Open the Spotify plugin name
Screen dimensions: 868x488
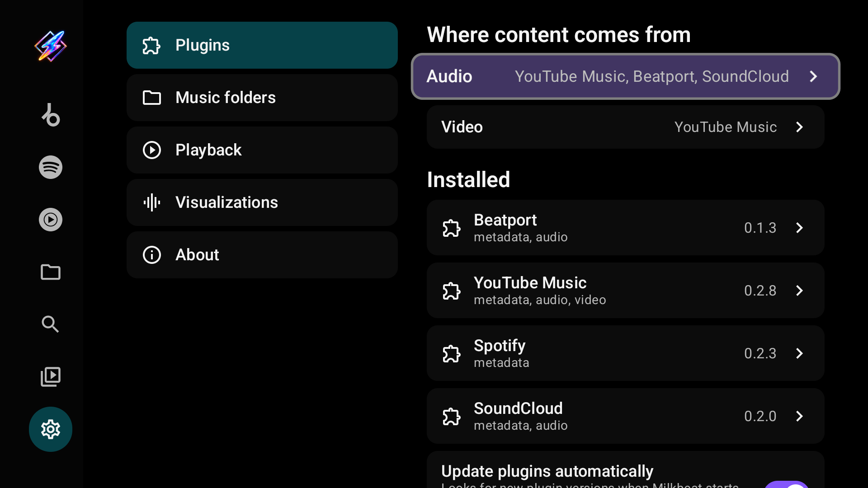[x=500, y=346]
